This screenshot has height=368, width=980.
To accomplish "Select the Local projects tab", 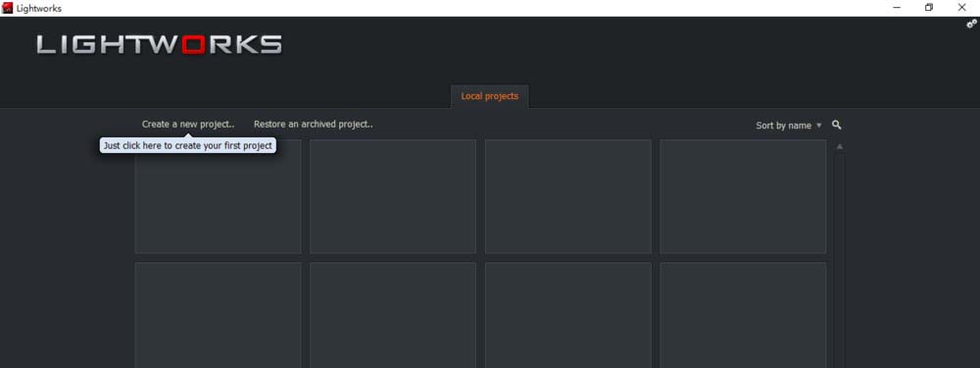I will click(489, 96).
